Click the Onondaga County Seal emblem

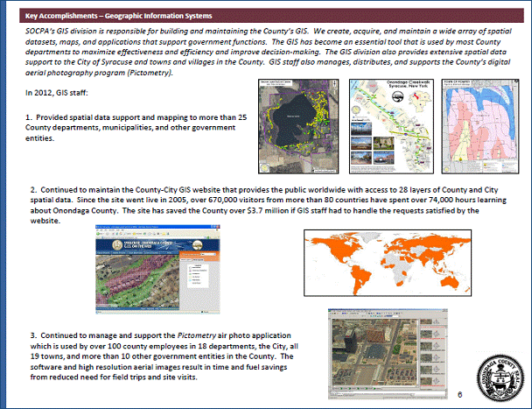[500, 378]
